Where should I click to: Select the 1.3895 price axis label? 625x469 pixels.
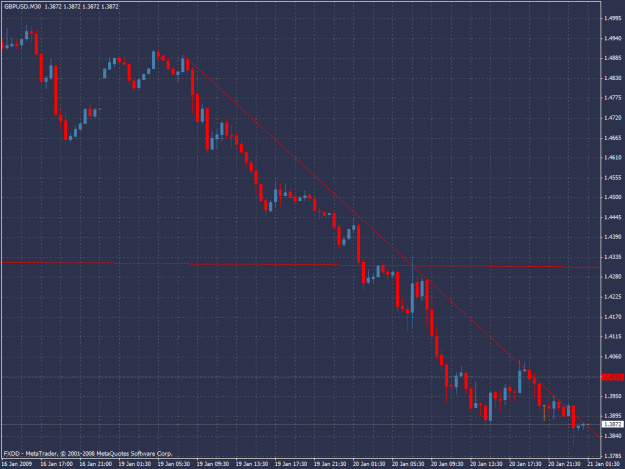click(x=613, y=416)
